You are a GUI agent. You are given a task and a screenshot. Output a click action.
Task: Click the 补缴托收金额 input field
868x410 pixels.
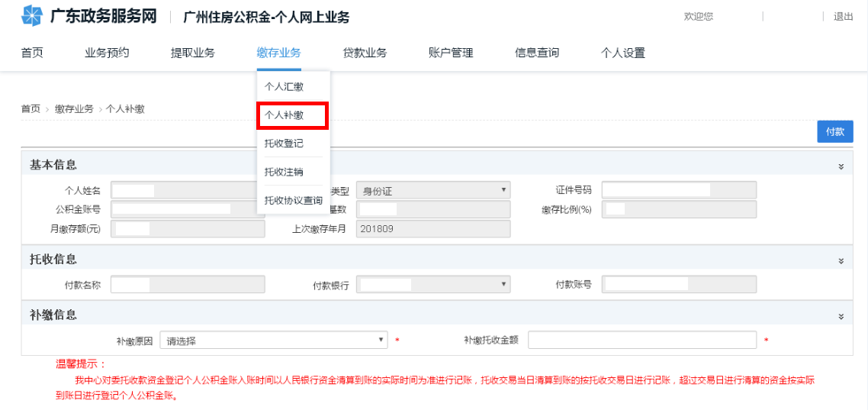pyautogui.click(x=641, y=341)
